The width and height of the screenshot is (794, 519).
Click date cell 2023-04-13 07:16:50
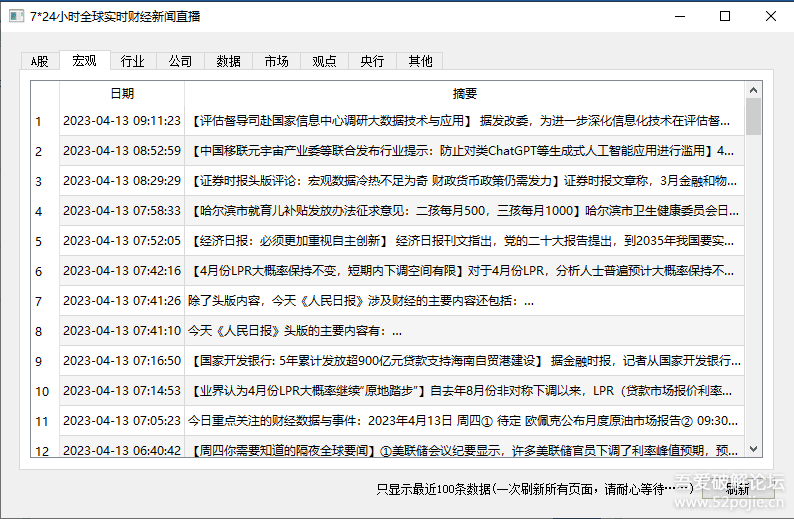(x=122, y=361)
